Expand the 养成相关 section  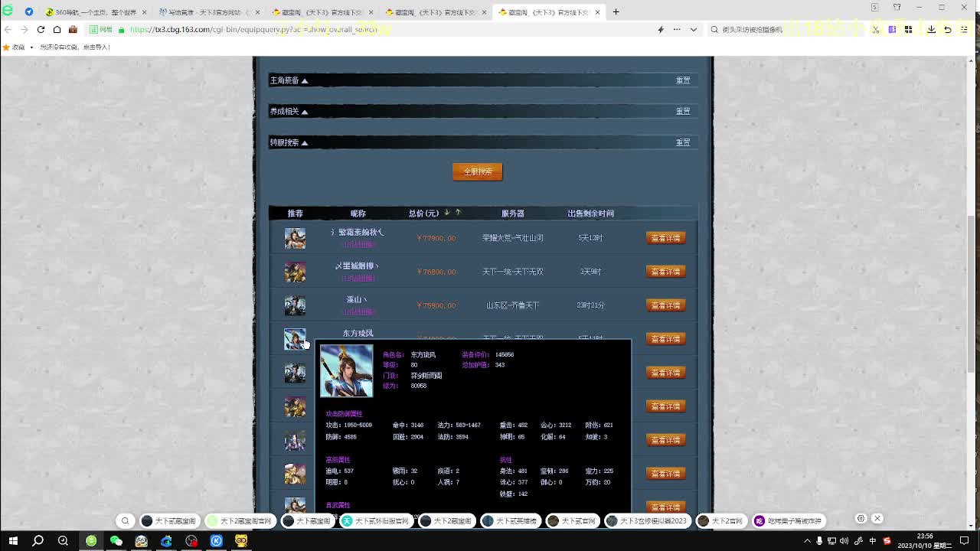tap(289, 111)
